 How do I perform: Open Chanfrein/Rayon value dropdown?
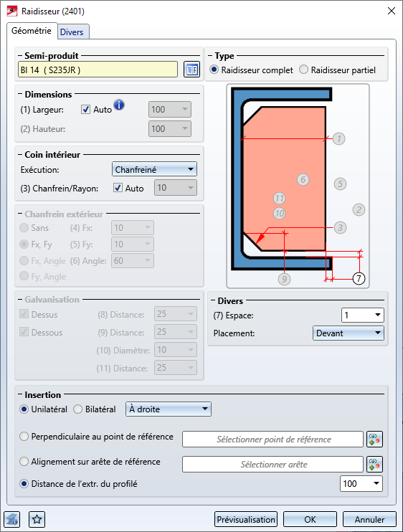(x=176, y=188)
